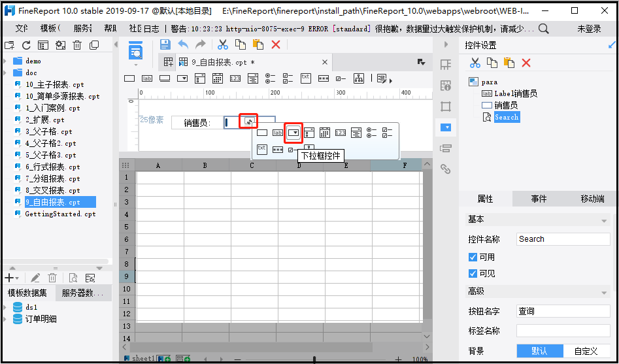Open the template tab list dropdown
Image resolution: width=619 pixels, height=364 pixels.
pyautogui.click(x=421, y=62)
